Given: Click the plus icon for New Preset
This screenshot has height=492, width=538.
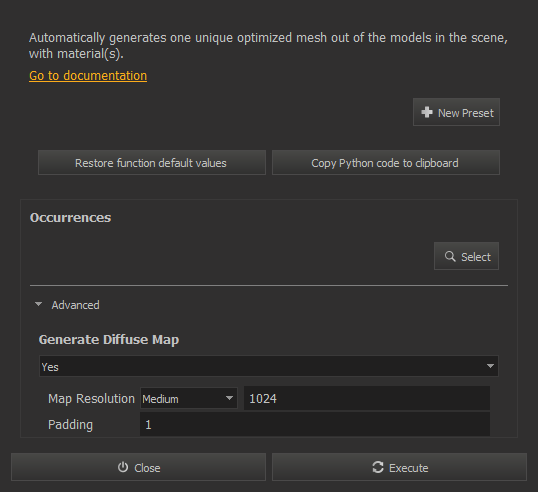Looking at the screenshot, I should 427,112.
